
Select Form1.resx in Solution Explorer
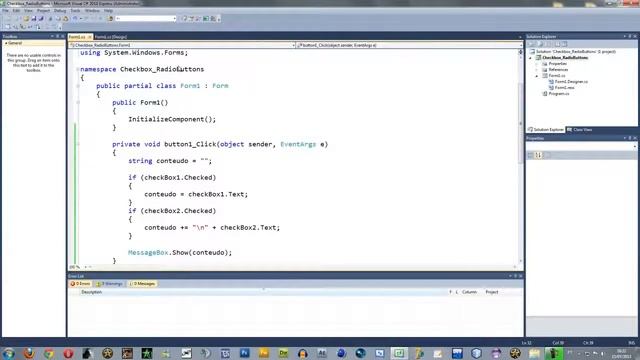coord(564,88)
